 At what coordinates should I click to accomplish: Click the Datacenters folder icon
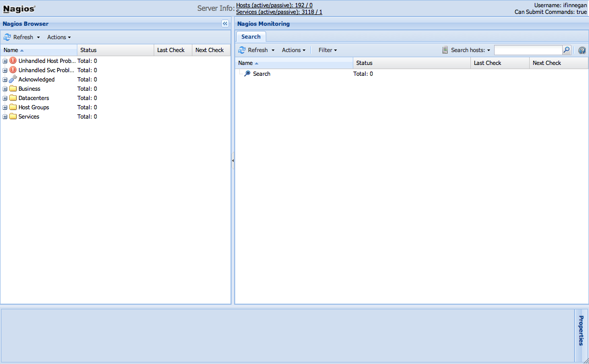pos(13,98)
